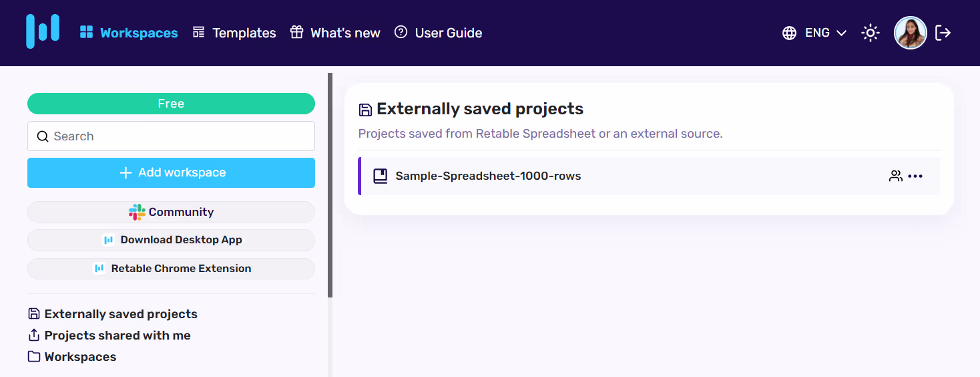
Task: Click the save icon in panel heading
Action: coord(365,110)
